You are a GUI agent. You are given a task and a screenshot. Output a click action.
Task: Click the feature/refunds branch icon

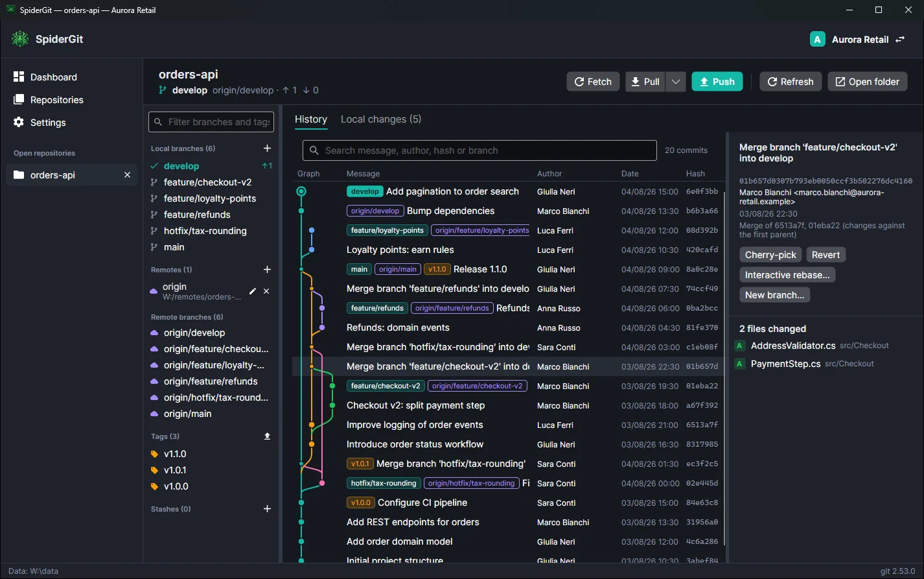154,215
